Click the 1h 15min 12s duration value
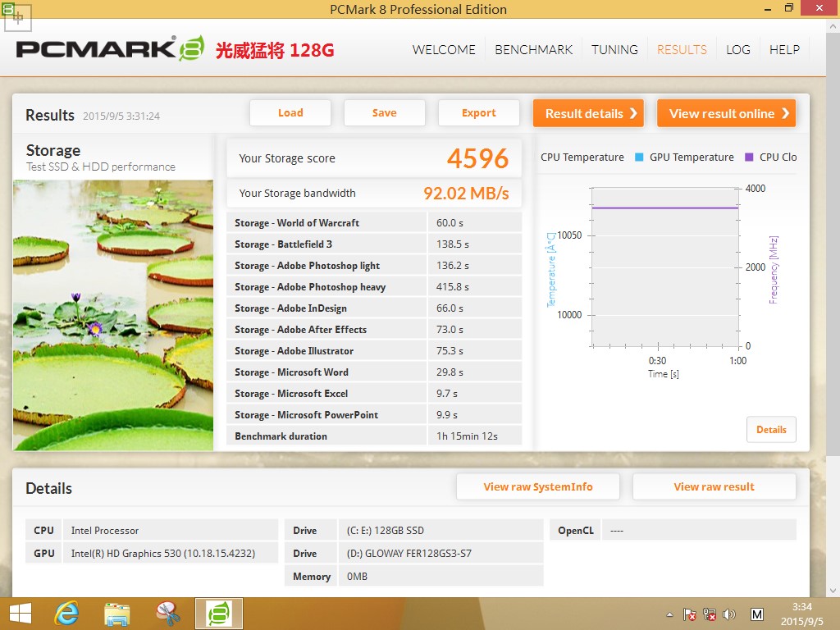Screen dimensions: 840x630 [x=467, y=436]
